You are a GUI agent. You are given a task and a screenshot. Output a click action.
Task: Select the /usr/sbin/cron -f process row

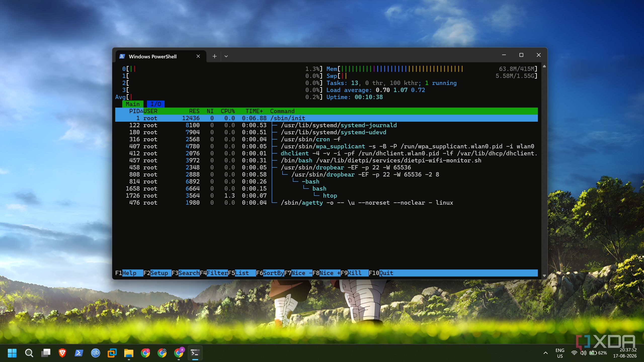pos(327,139)
